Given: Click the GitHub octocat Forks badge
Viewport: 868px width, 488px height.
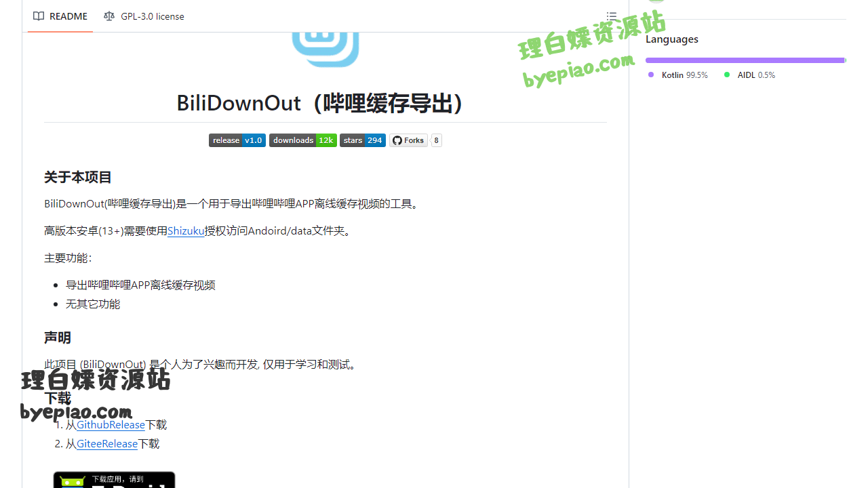Looking at the screenshot, I should [x=408, y=140].
